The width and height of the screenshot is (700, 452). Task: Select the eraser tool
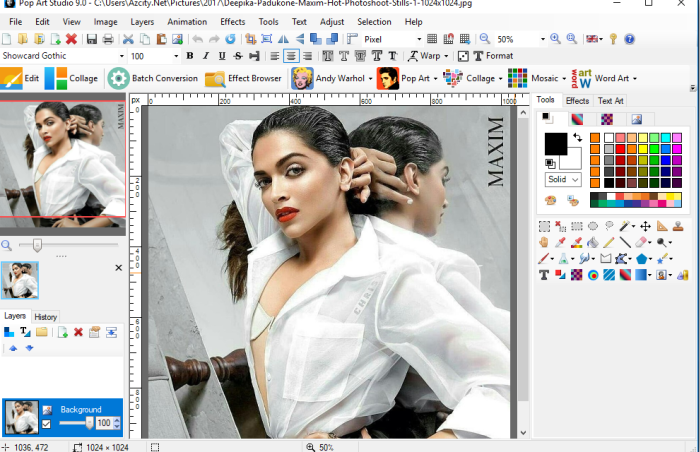pyautogui.click(x=640, y=243)
